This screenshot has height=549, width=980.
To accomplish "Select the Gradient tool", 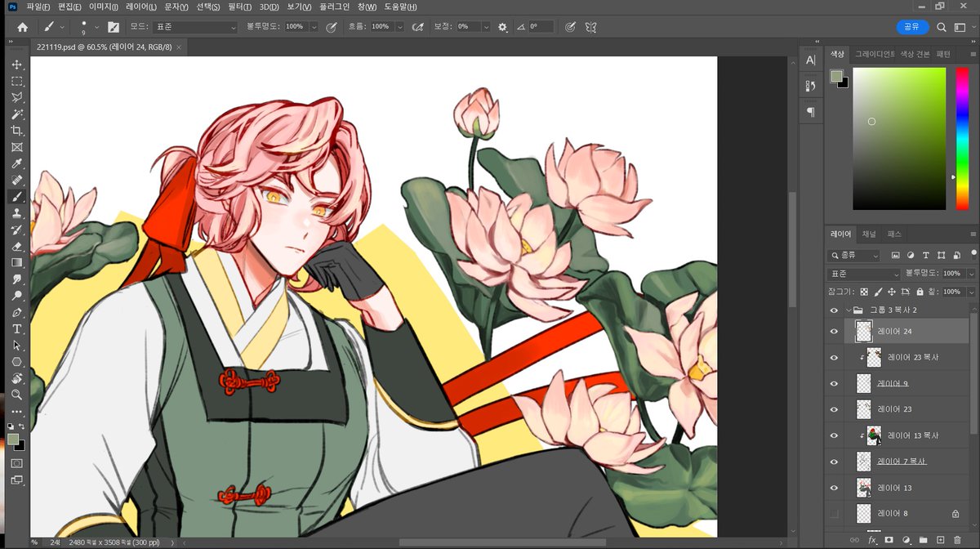I will [x=16, y=262].
